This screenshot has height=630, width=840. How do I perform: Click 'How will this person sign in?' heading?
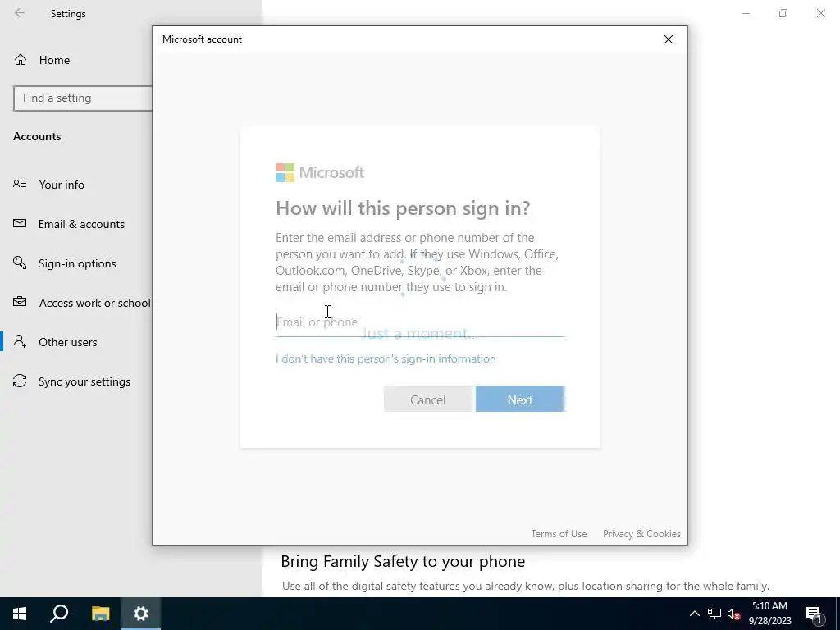(403, 208)
